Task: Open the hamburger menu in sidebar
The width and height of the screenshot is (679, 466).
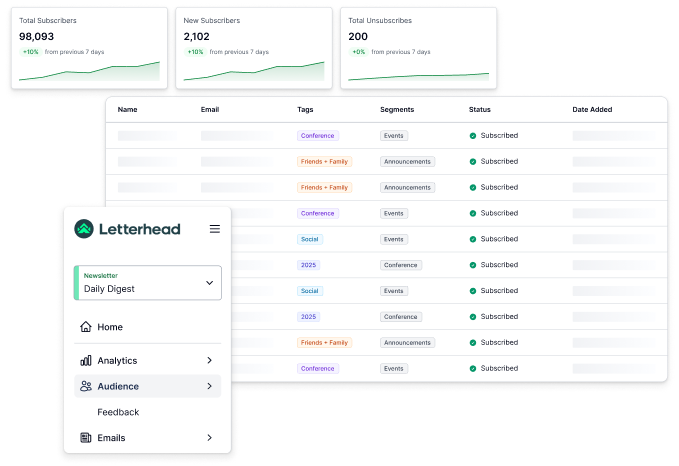Action: [x=215, y=229]
